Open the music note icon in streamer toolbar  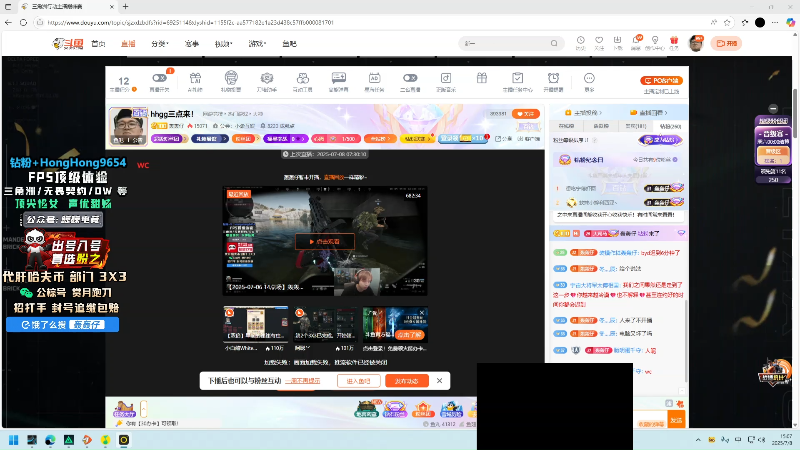point(446,78)
